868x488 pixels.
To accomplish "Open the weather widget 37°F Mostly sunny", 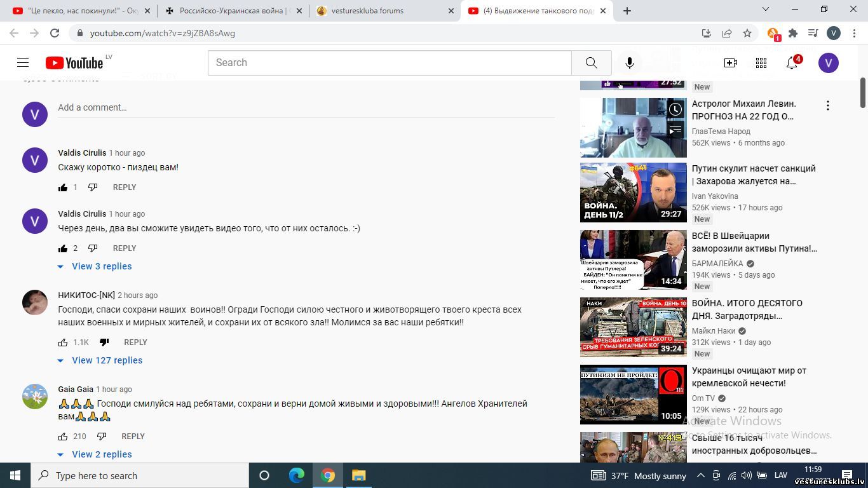I will click(639, 475).
